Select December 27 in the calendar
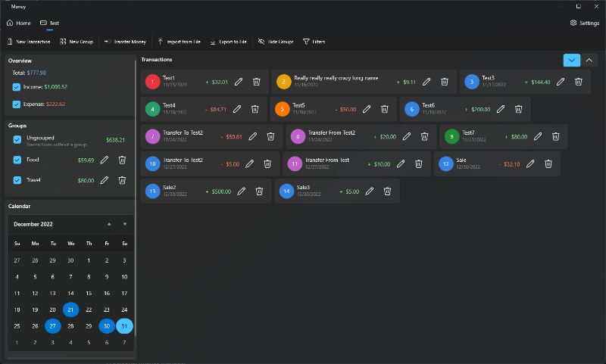The width and height of the screenshot is (606, 364). click(52, 326)
